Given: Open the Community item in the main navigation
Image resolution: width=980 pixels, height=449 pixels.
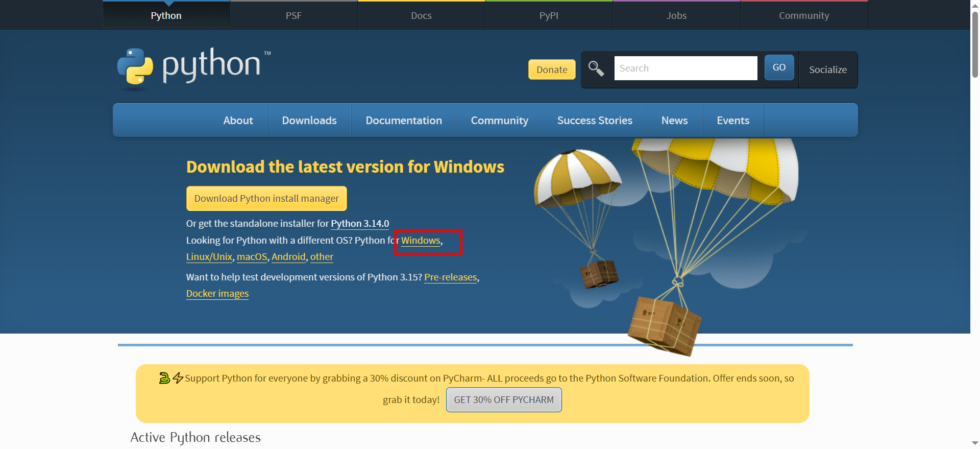Looking at the screenshot, I should pyautogui.click(x=499, y=121).
